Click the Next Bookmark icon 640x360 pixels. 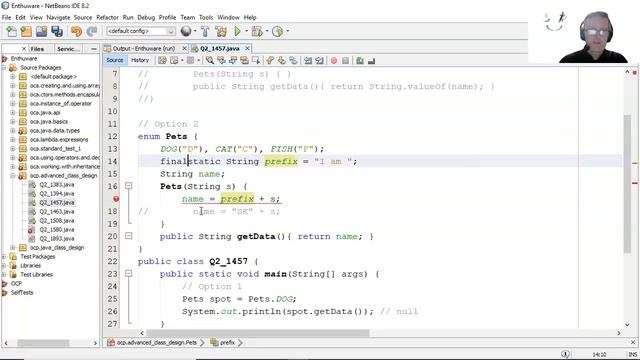click(x=282, y=60)
